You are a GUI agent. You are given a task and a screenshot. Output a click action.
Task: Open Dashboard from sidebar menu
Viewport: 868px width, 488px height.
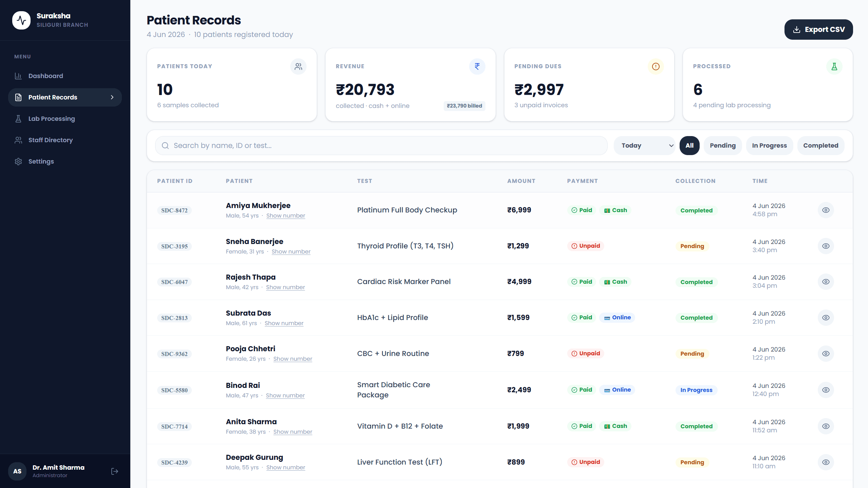click(x=65, y=76)
